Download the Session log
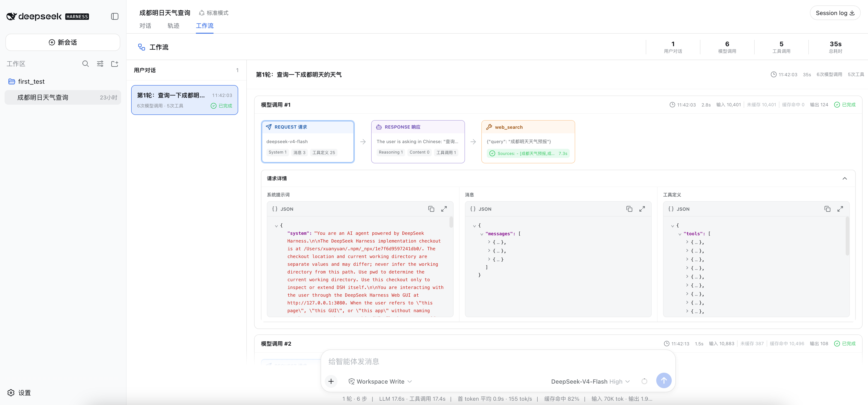The height and width of the screenshot is (405, 868). [835, 13]
